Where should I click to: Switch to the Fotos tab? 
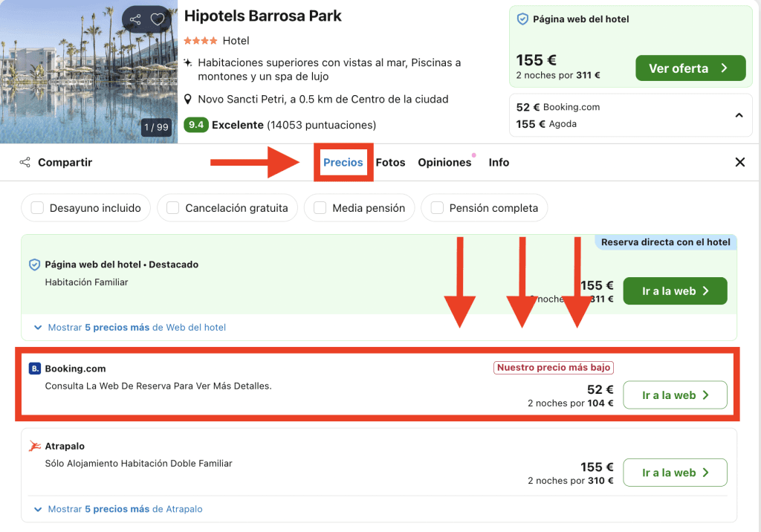click(390, 163)
